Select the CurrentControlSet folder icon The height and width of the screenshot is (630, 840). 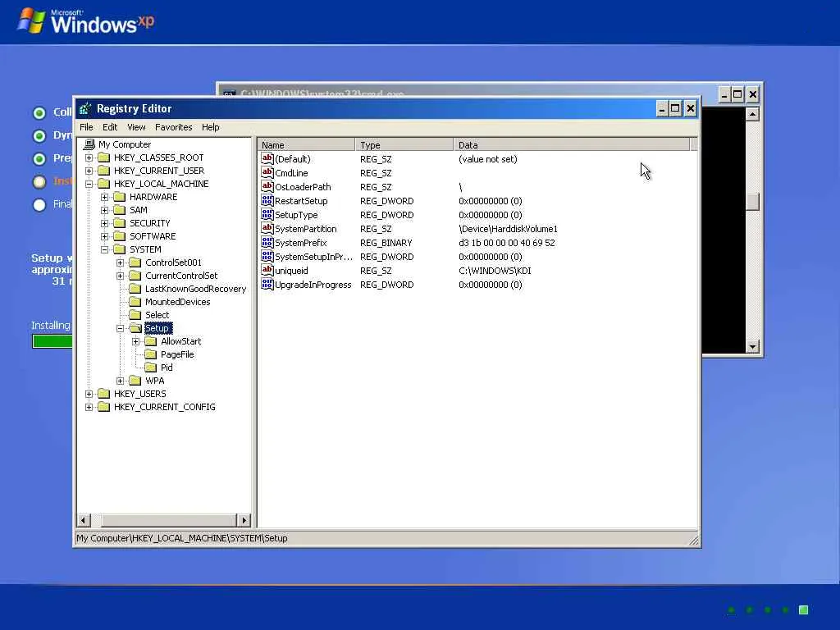[x=135, y=276]
